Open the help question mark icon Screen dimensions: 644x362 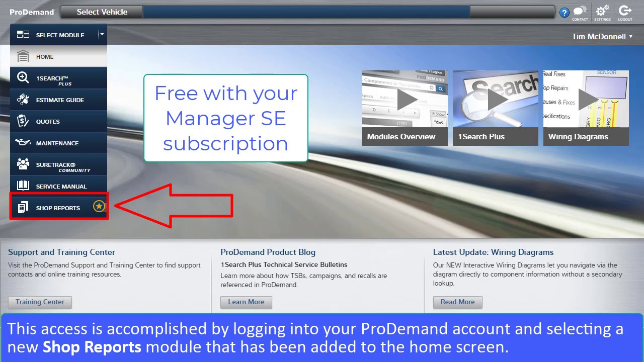565,13
